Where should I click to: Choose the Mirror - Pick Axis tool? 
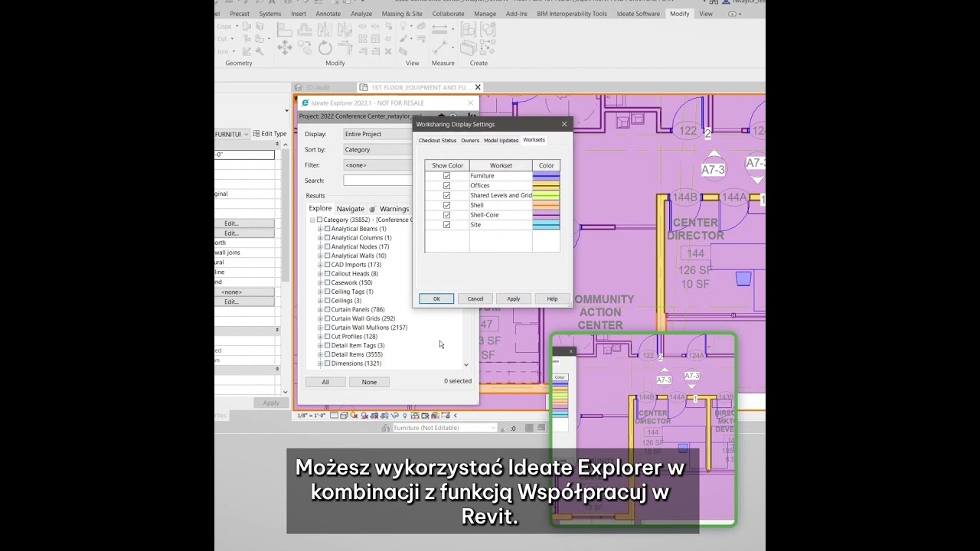click(x=325, y=29)
